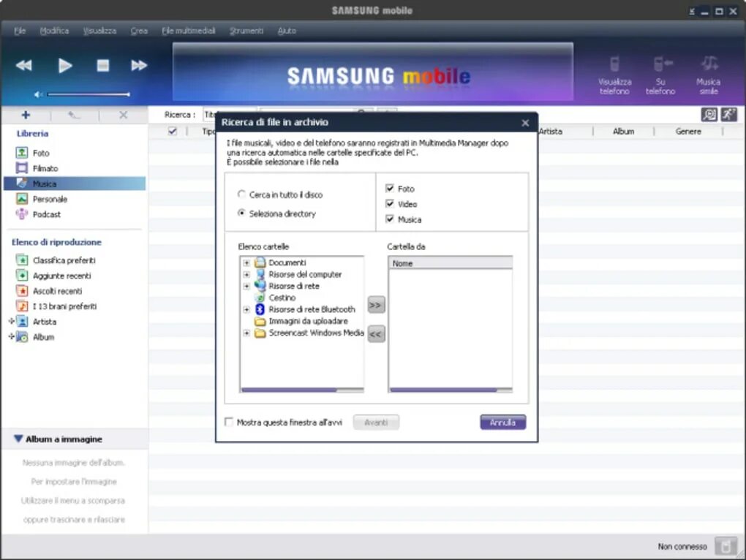Image resolution: width=746 pixels, height=560 pixels.
Task: Sort by Genere column
Action: (688, 131)
